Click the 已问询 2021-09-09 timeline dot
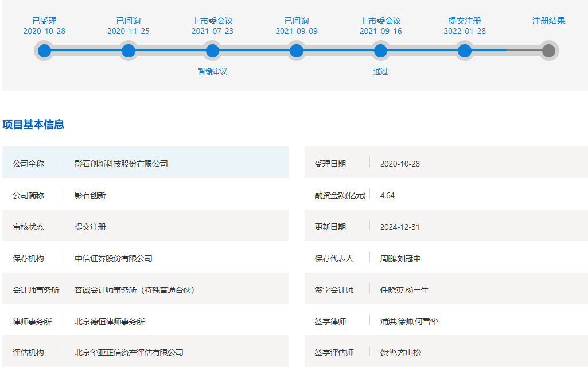 click(x=296, y=51)
